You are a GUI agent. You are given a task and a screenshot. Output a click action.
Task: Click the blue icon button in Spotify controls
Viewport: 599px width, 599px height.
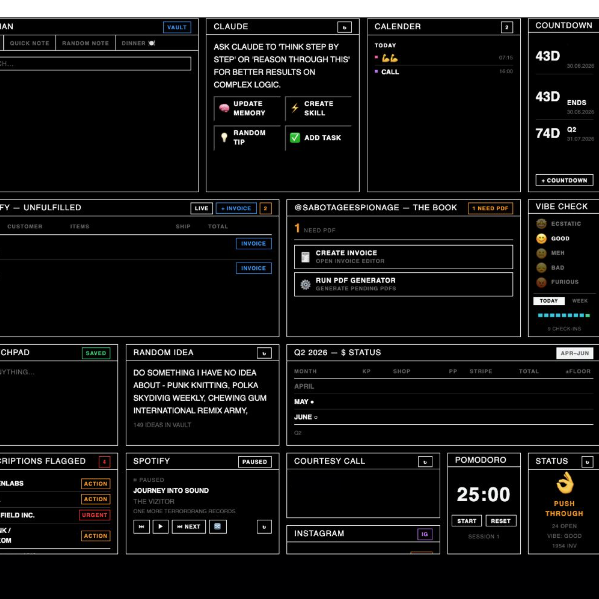[218, 526]
